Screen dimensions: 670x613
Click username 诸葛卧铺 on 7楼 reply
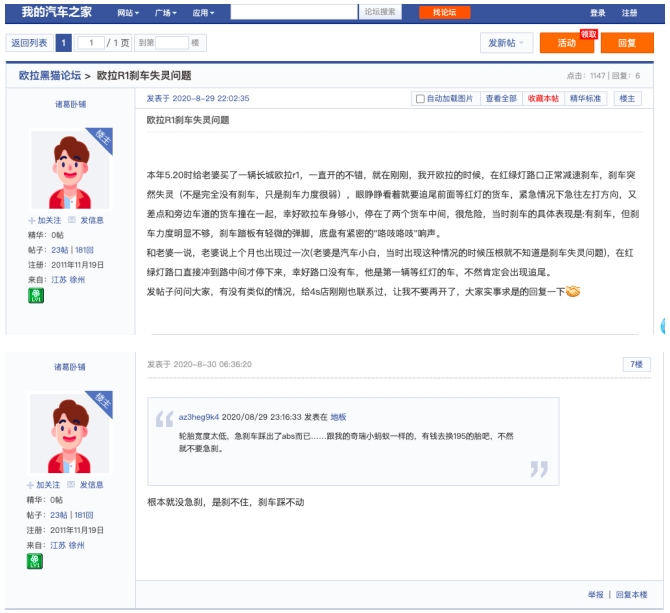70,367
